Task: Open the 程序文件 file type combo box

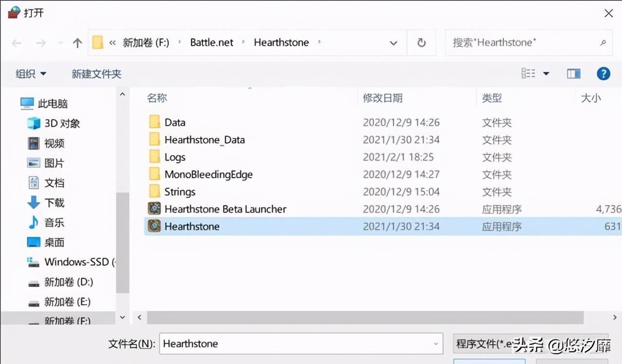Action: pyautogui.click(x=531, y=344)
